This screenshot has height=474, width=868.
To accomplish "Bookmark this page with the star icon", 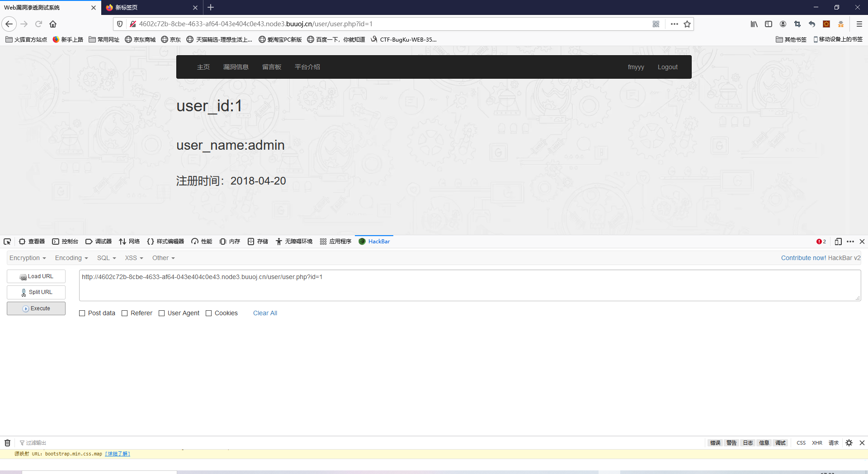I will coord(688,24).
